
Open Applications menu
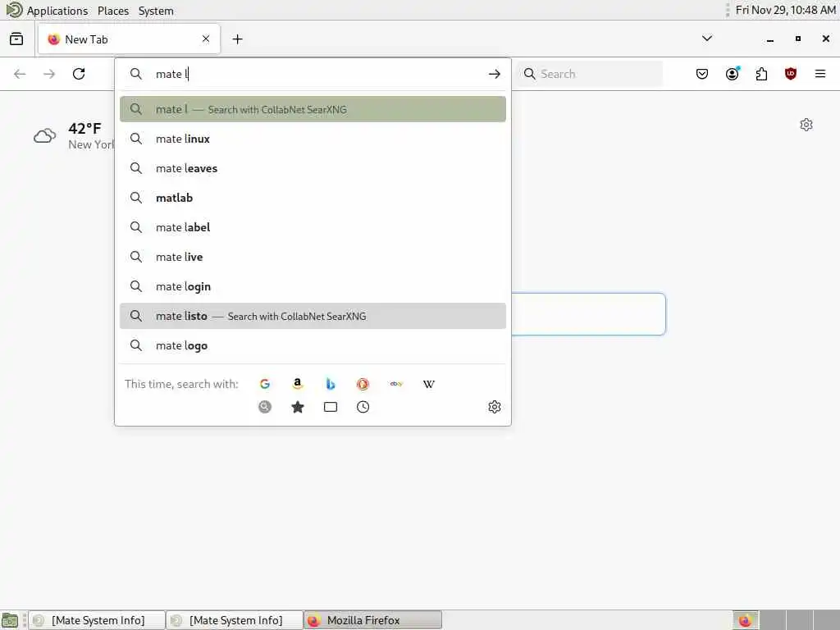pyautogui.click(x=57, y=11)
